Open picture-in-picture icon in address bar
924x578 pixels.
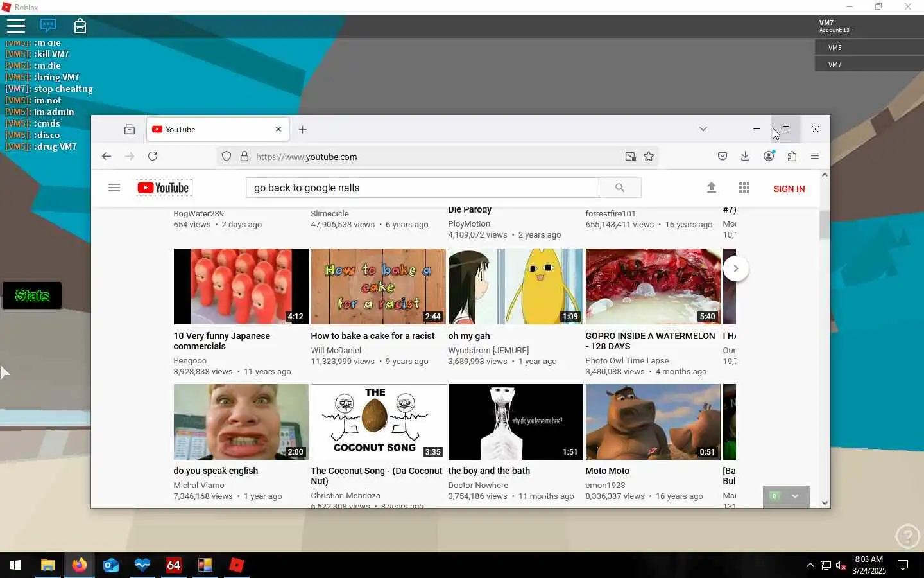(x=631, y=156)
